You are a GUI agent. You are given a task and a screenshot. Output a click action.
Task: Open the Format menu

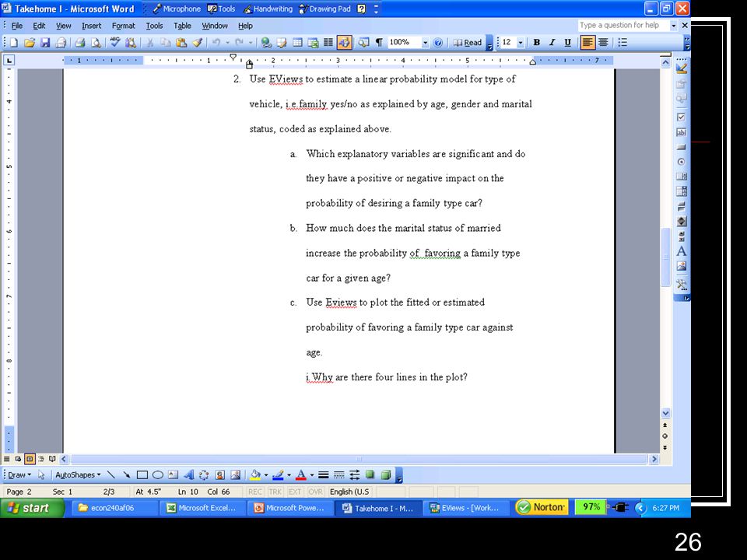[124, 26]
